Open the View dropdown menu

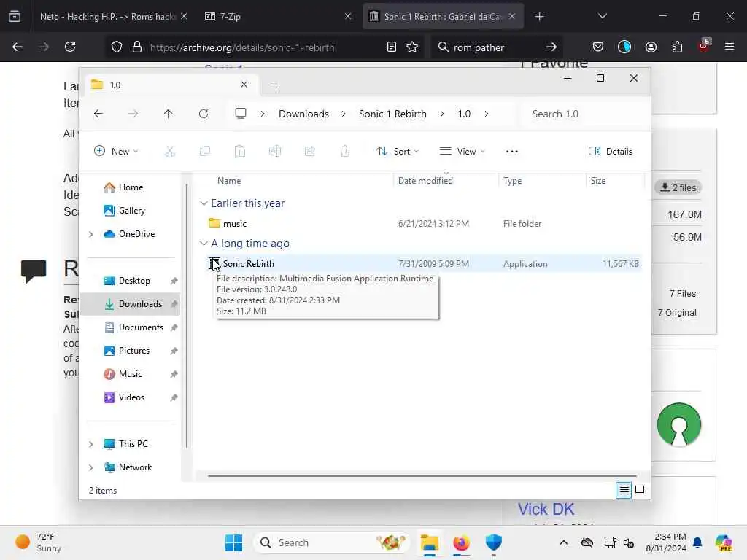tap(462, 152)
